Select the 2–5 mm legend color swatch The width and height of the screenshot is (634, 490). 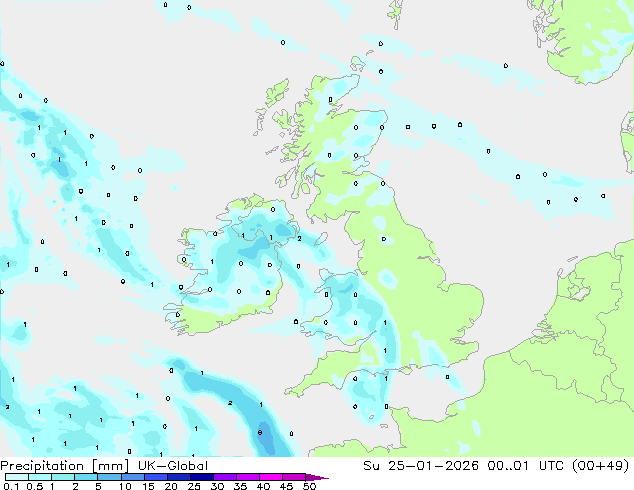[x=86, y=477]
